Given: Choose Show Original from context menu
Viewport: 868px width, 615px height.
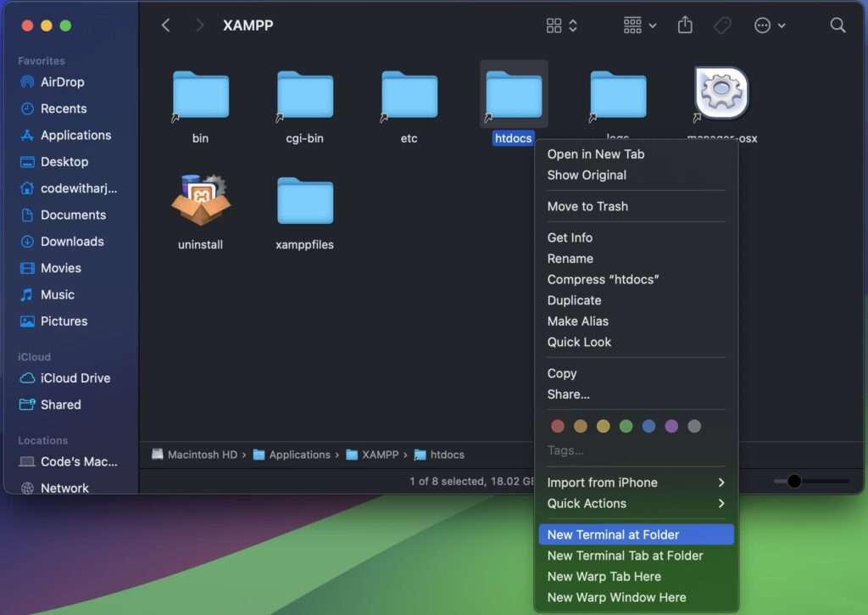Looking at the screenshot, I should click(x=636, y=175).
